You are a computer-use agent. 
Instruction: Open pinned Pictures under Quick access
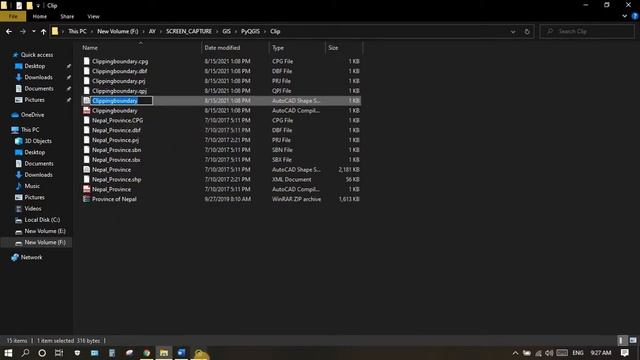tap(34, 100)
